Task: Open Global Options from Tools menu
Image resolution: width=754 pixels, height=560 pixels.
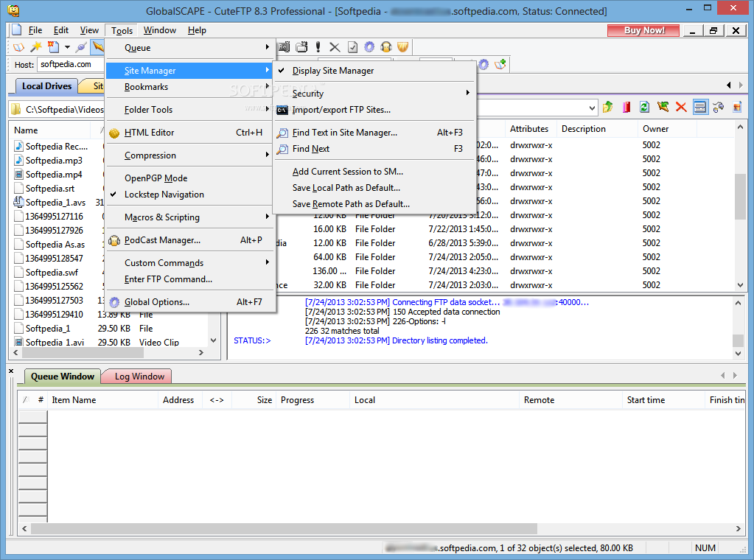Action: tap(190, 302)
